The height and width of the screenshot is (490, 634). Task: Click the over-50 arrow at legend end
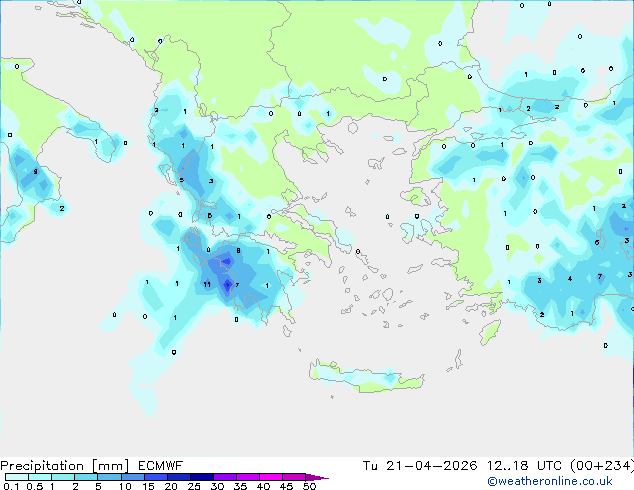317,478
